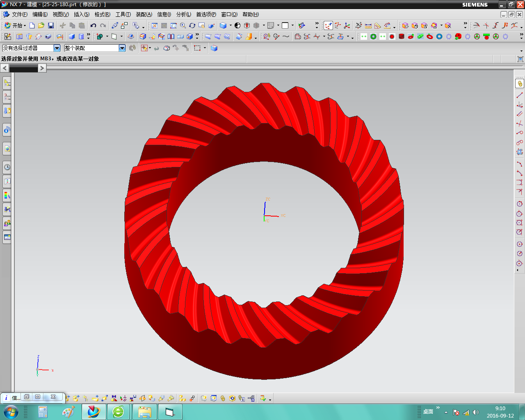Expand the 开始 Start menu dropdown
Image resolution: width=525 pixels, height=420 pixels.
(x=15, y=25)
